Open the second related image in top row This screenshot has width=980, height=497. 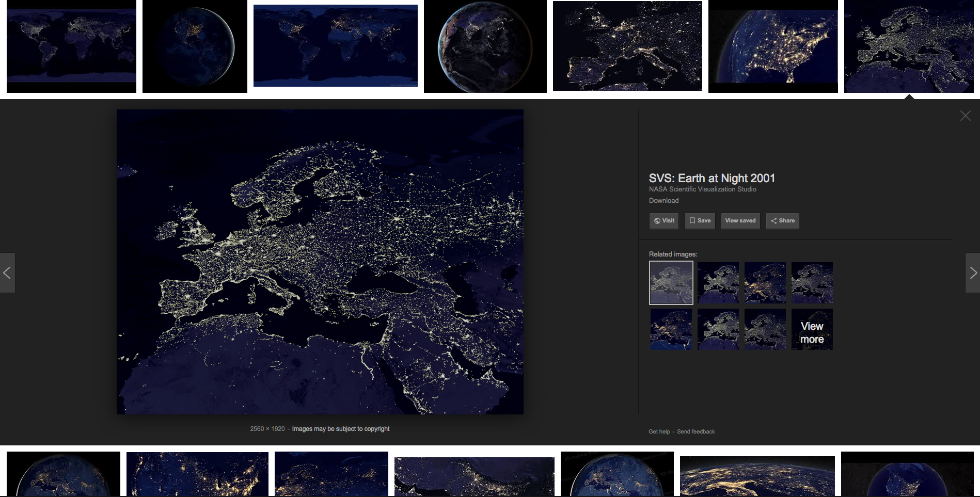point(718,283)
